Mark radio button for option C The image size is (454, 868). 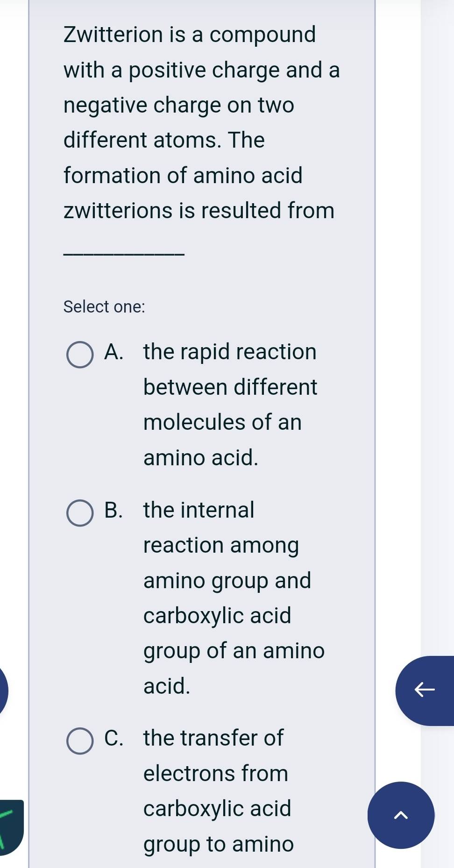pyautogui.click(x=80, y=741)
